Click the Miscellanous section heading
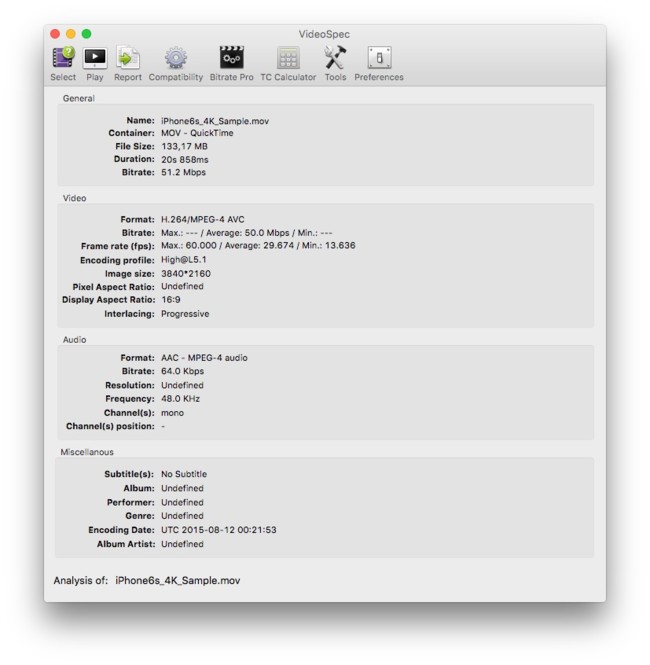The height and width of the screenshot is (665, 650). [87, 452]
